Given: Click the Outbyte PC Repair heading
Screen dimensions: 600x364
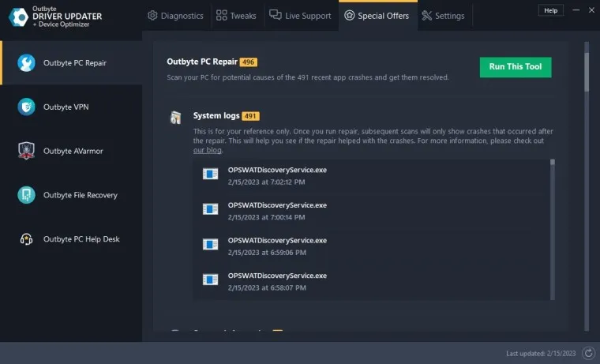Looking at the screenshot, I should 202,62.
